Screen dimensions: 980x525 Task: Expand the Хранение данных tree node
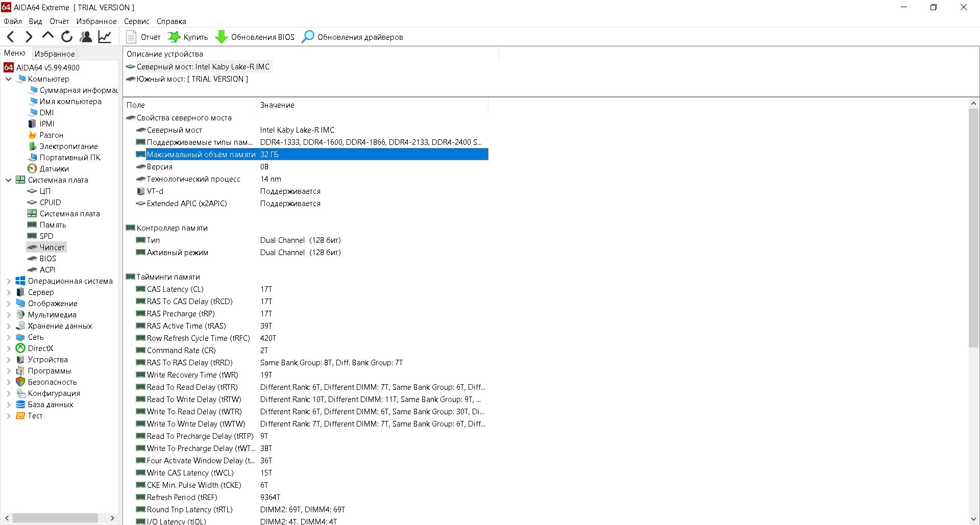click(x=9, y=326)
